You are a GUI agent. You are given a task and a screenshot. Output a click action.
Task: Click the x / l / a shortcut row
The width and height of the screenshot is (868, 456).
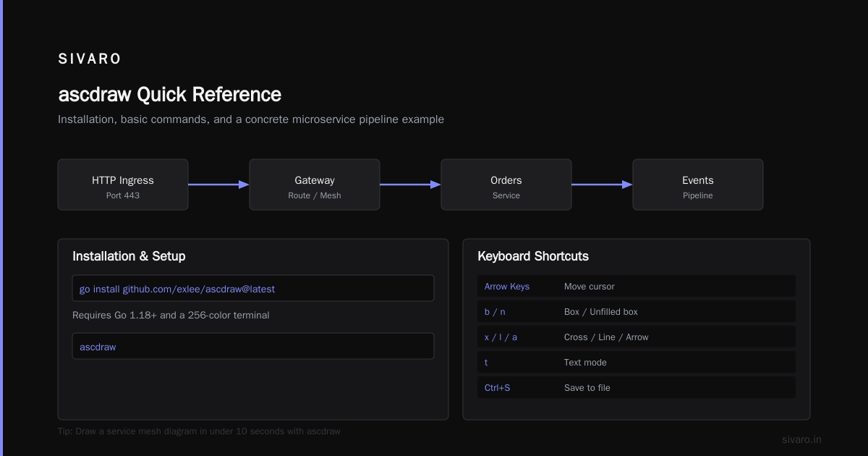click(637, 337)
